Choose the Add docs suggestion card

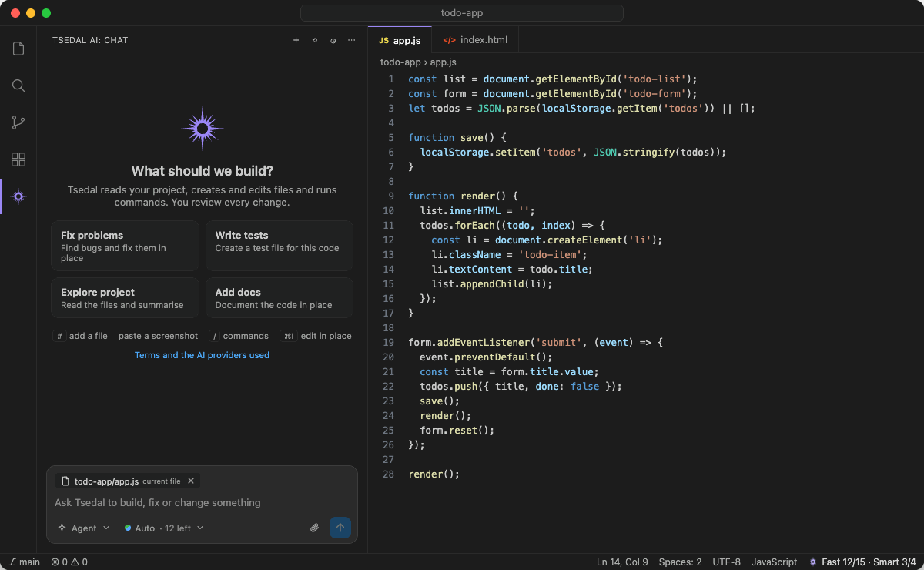pos(280,298)
